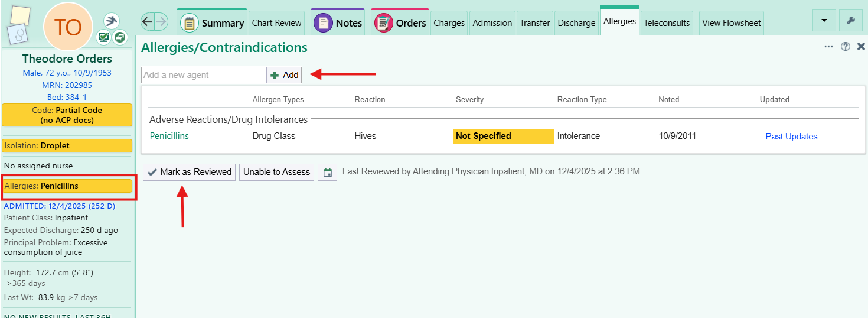Click the TO patient avatar circle
Image resolution: width=868 pixels, height=318 pixels.
[x=68, y=27]
